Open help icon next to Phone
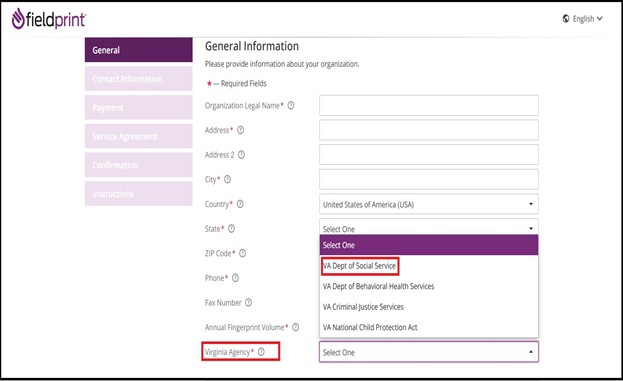 click(x=235, y=278)
